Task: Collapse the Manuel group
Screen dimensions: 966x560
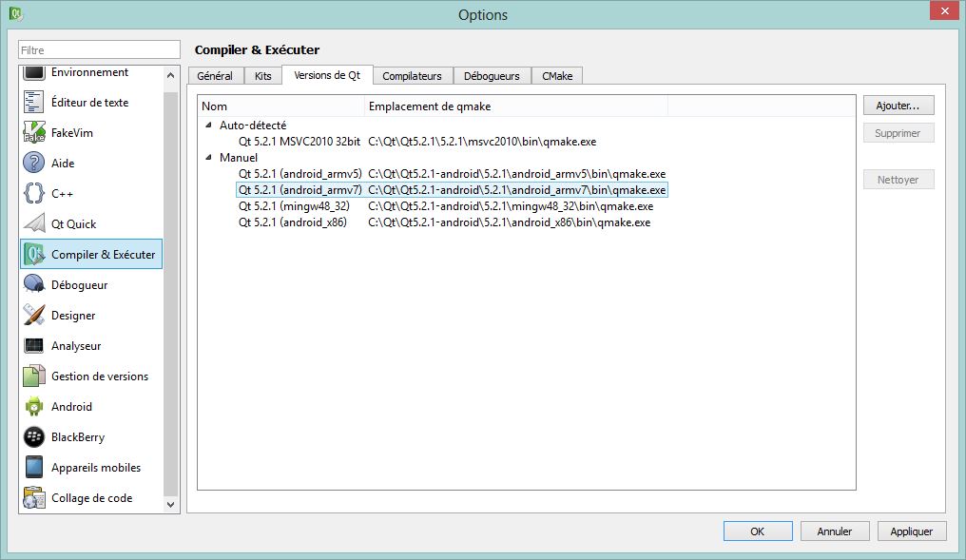Action: [x=208, y=158]
